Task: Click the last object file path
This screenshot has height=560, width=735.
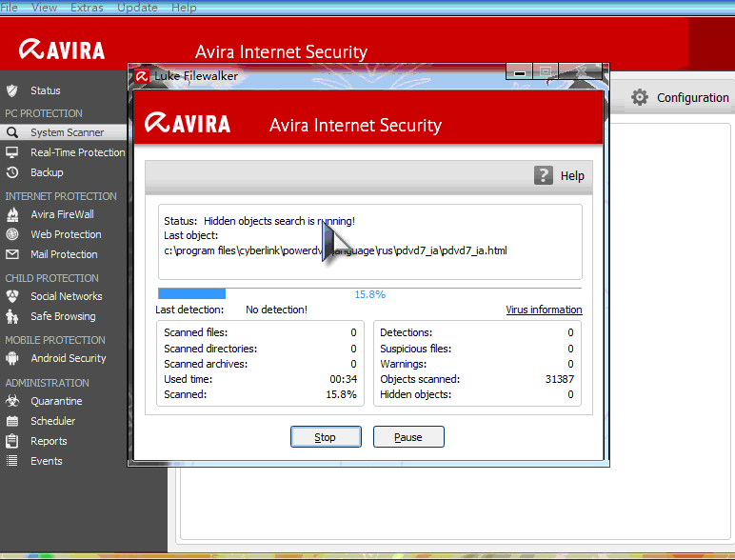Action: (336, 250)
